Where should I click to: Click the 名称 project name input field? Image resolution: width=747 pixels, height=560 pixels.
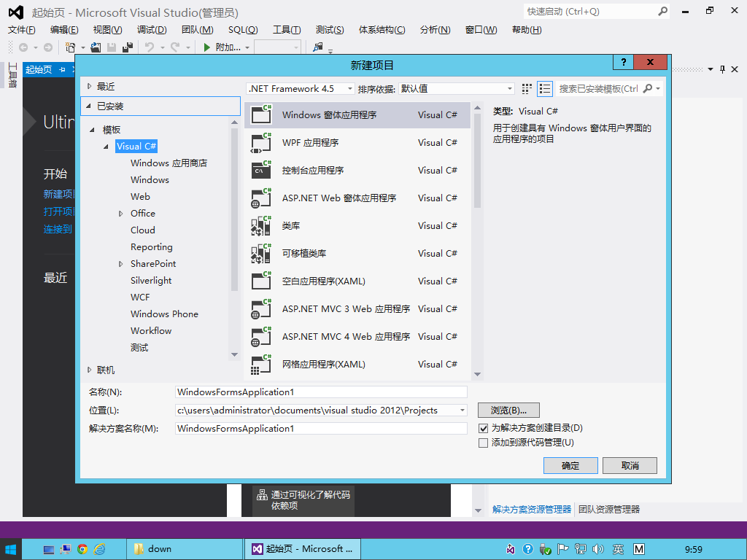[x=321, y=392]
